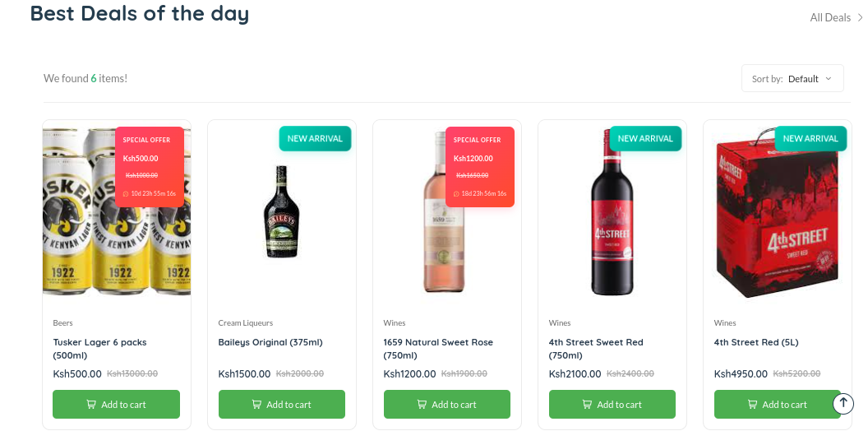Image resolution: width=868 pixels, height=431 pixels.
Task: View the 4th Street red box image
Action: tap(778, 213)
